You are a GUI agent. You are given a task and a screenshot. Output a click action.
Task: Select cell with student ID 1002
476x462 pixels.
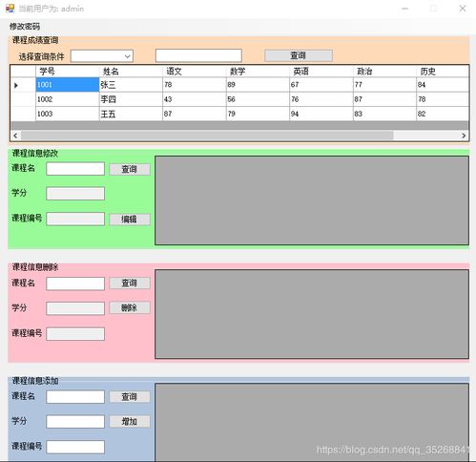(68, 99)
